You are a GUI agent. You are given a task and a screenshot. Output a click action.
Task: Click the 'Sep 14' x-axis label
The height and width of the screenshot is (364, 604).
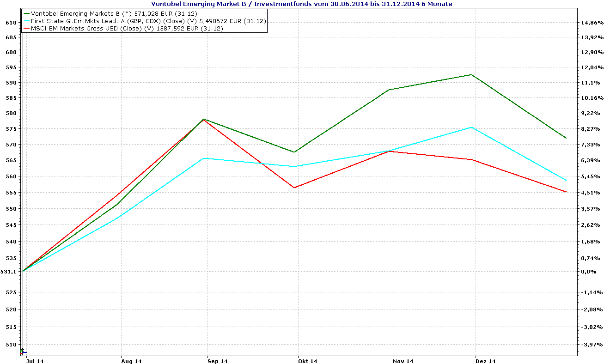[218, 361]
